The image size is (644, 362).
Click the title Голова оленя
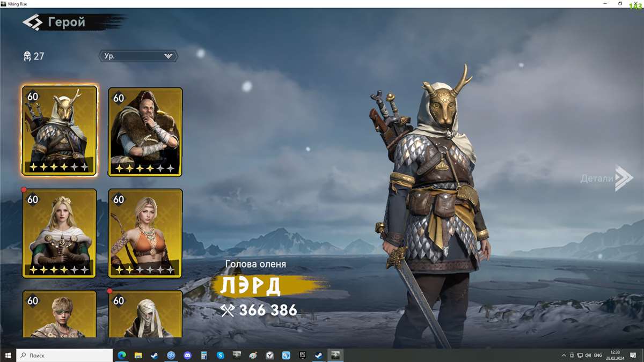(255, 264)
